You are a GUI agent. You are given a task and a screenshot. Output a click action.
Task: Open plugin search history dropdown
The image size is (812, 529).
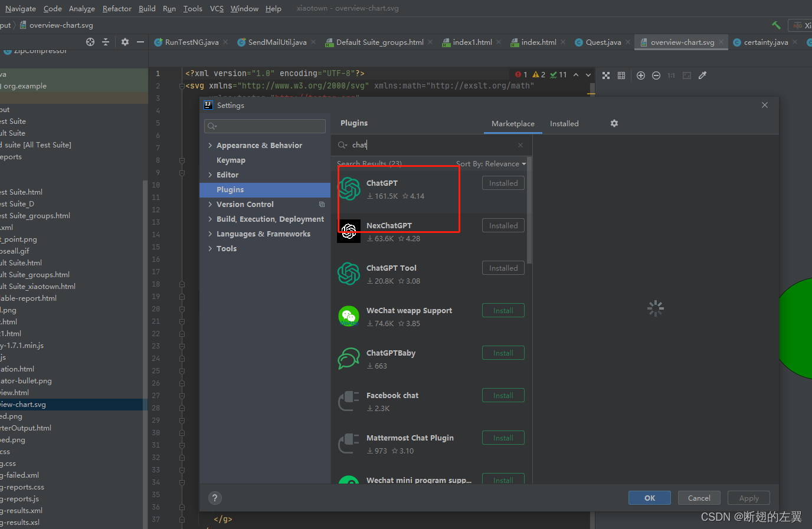(x=342, y=145)
